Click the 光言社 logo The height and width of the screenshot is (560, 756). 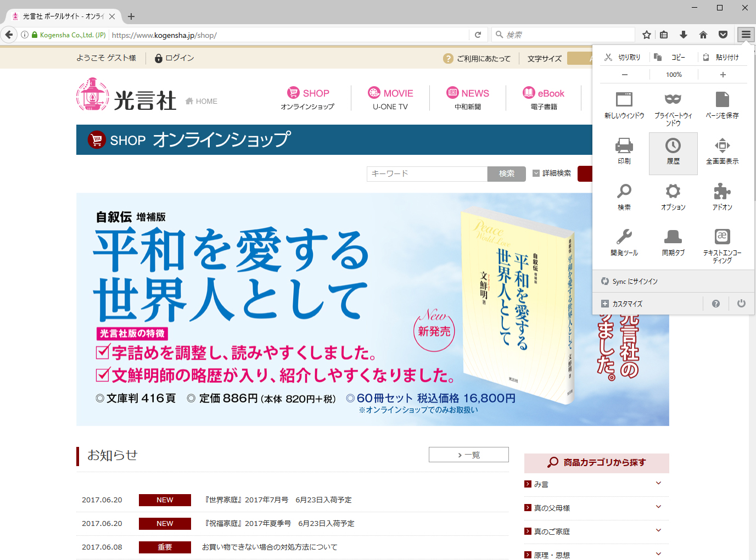126,94
